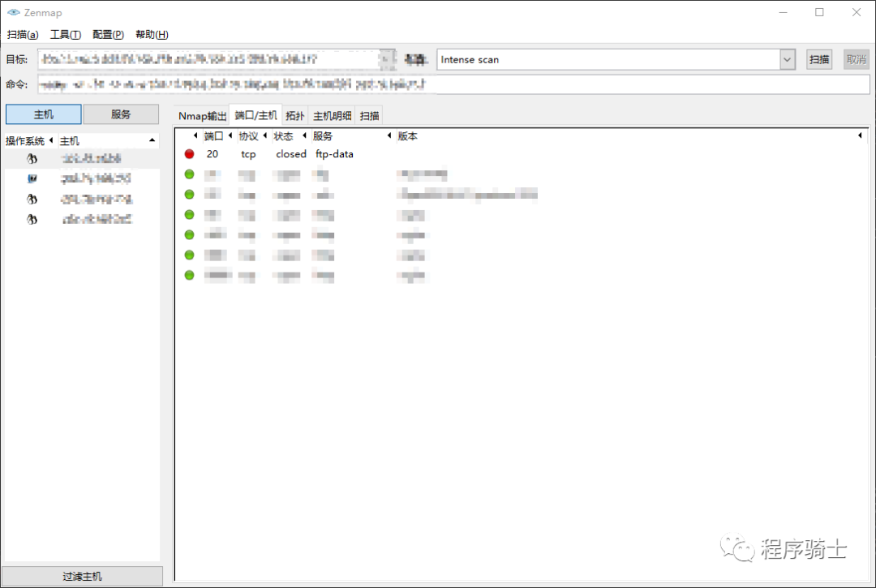Click the closed state cell
Screen dimensions: 876x588
(291, 153)
